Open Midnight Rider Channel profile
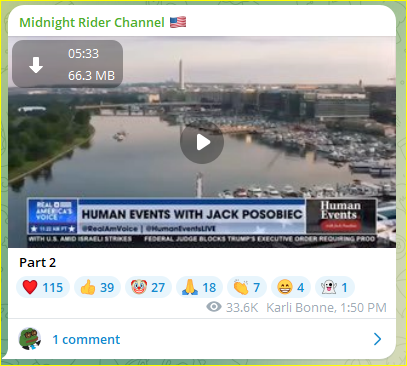The width and height of the screenshot is (407, 366). tap(92, 23)
